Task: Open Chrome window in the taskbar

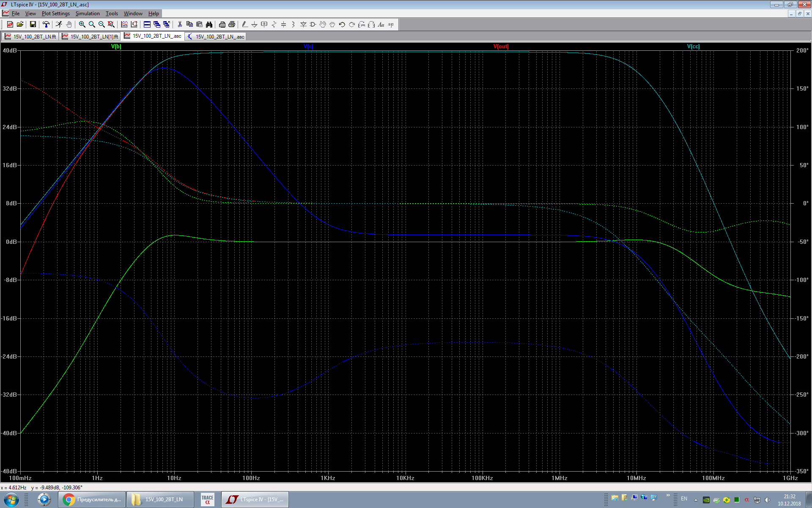Action: pyautogui.click(x=92, y=500)
